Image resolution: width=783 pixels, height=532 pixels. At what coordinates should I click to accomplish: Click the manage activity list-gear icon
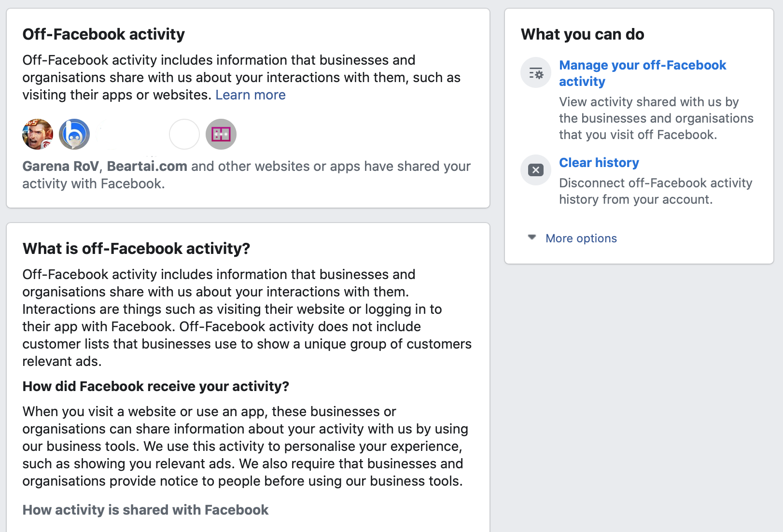536,73
